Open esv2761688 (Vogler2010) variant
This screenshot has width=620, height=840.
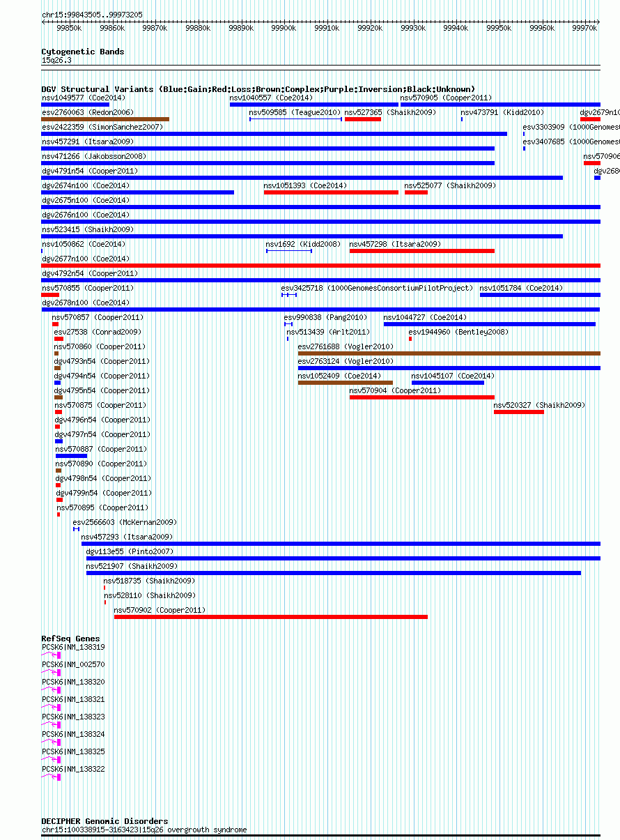(346, 347)
